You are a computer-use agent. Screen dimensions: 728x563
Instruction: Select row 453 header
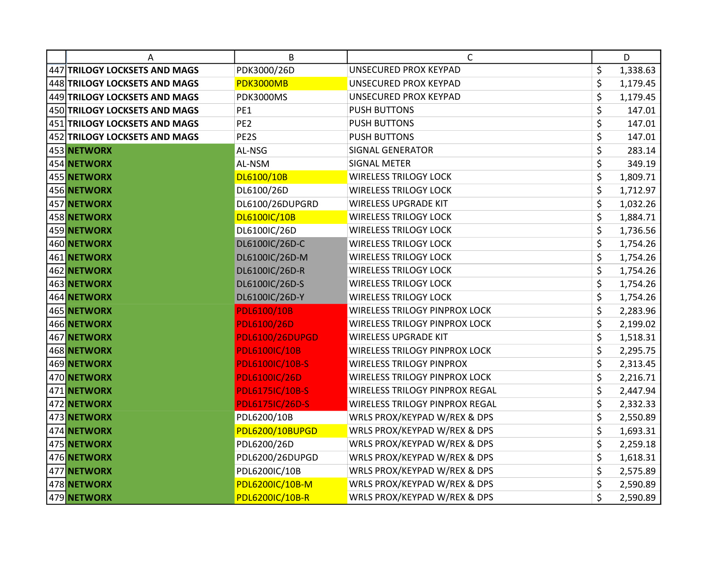56,151
